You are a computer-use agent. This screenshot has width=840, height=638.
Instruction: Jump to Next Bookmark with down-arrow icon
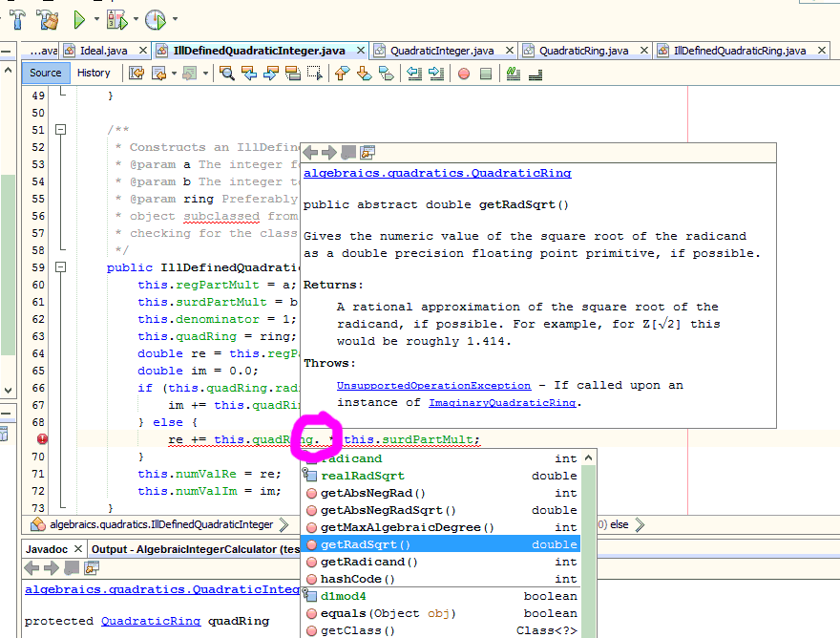[362, 74]
